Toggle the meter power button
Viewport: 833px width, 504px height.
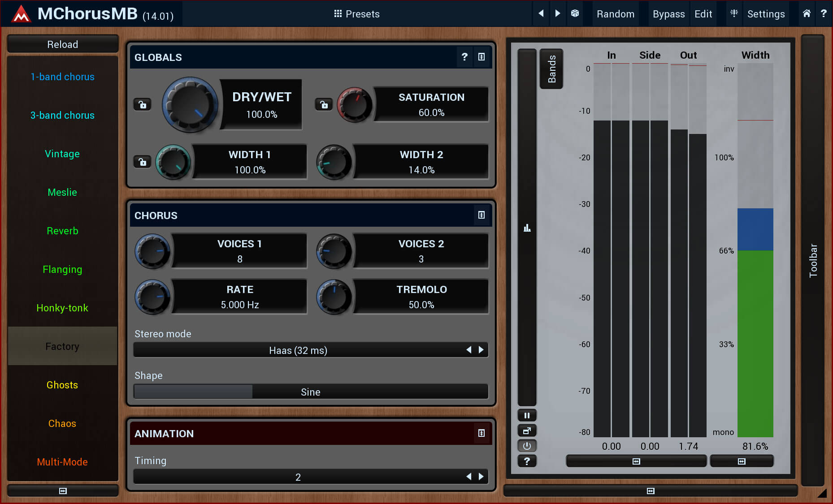pos(527,446)
